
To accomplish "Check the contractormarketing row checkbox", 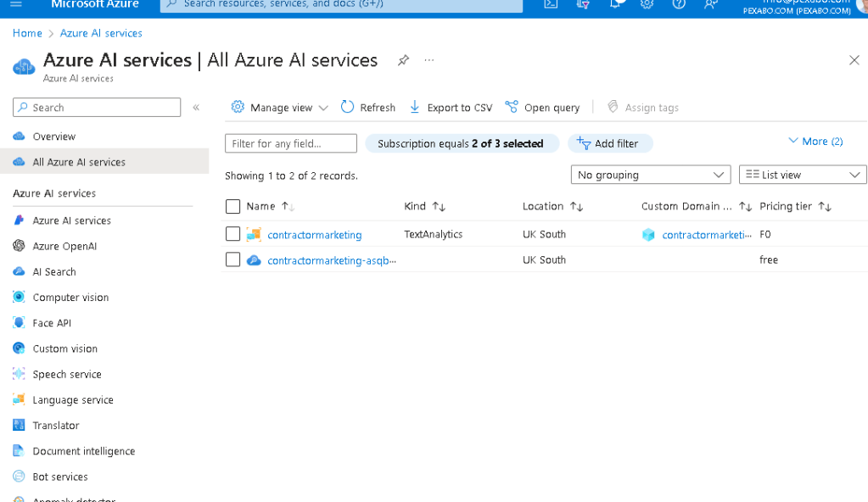I will pos(233,234).
